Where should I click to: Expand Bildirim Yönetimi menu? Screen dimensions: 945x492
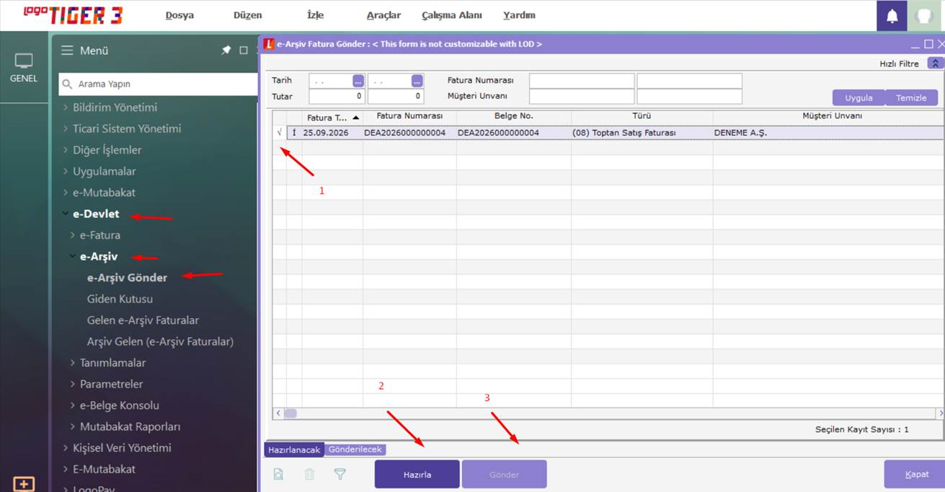(66, 107)
